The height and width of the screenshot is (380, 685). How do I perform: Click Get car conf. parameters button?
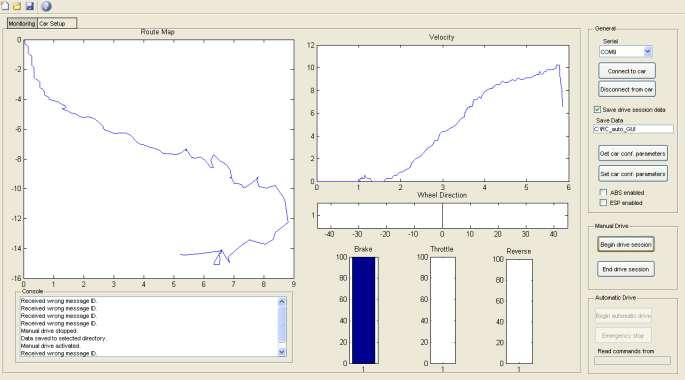pyautogui.click(x=633, y=153)
